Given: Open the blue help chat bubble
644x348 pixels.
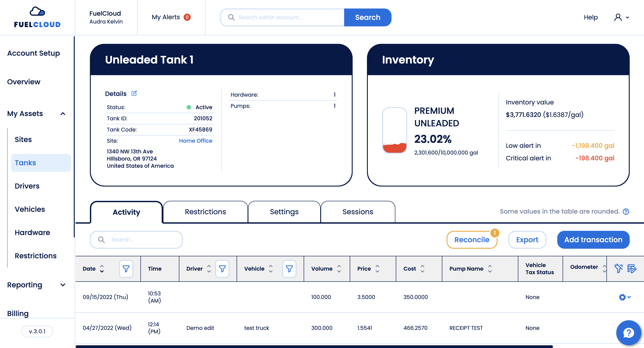Looking at the screenshot, I should pos(628,333).
